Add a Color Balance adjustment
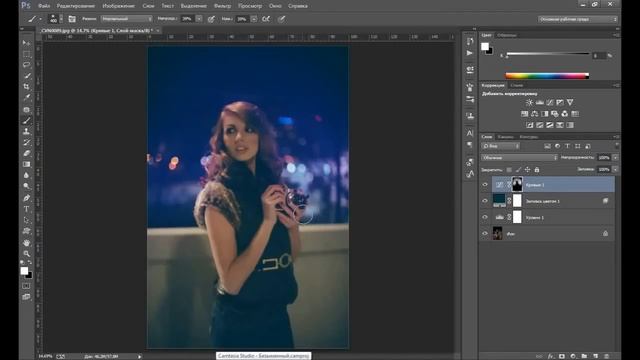This screenshot has width=640, height=360. pos(535,114)
